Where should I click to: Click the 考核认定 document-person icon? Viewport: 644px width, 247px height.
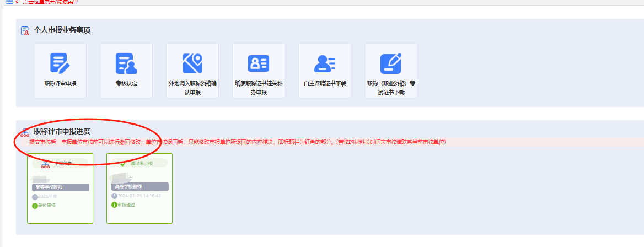click(x=126, y=63)
